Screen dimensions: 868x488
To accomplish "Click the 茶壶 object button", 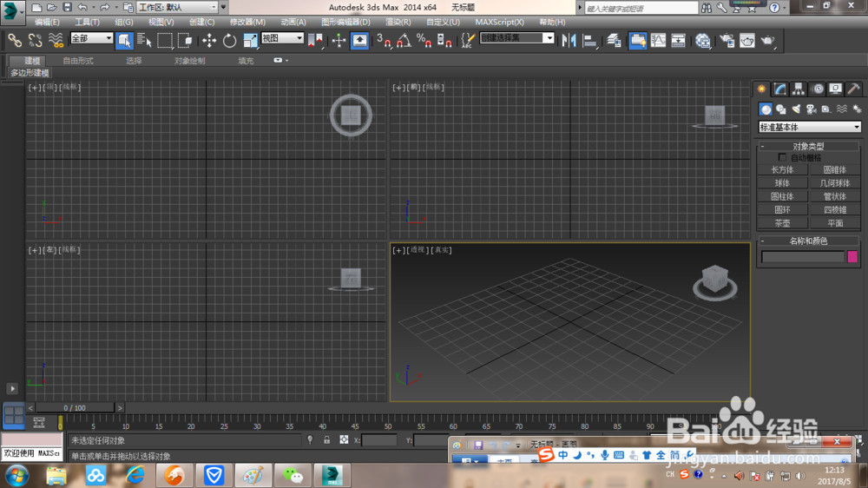I will pyautogui.click(x=782, y=223).
